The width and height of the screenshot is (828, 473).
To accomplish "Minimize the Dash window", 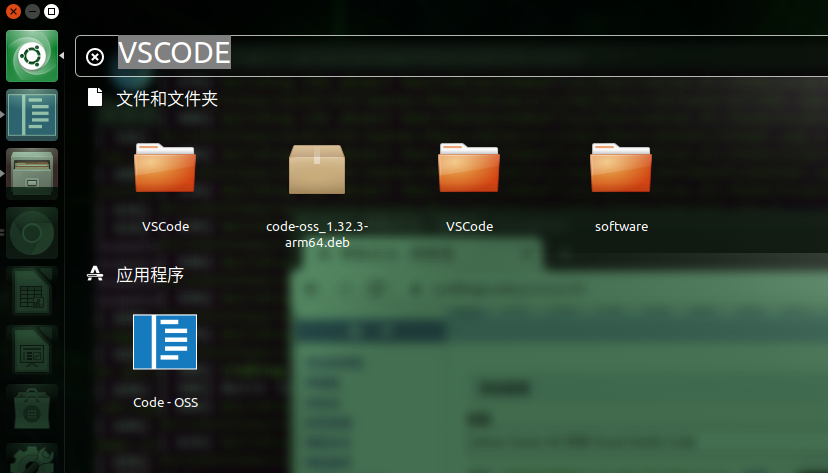I will coord(32,11).
